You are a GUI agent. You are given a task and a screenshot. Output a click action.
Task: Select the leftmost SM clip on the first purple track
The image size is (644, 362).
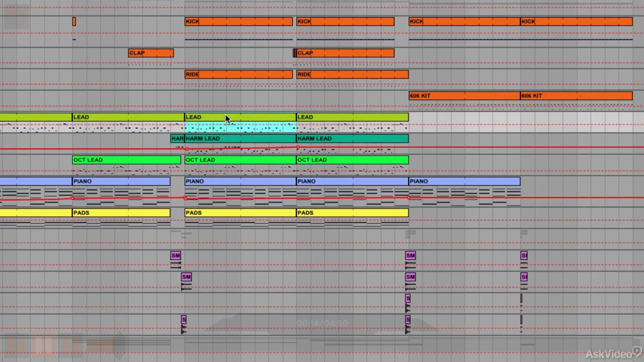point(175,256)
